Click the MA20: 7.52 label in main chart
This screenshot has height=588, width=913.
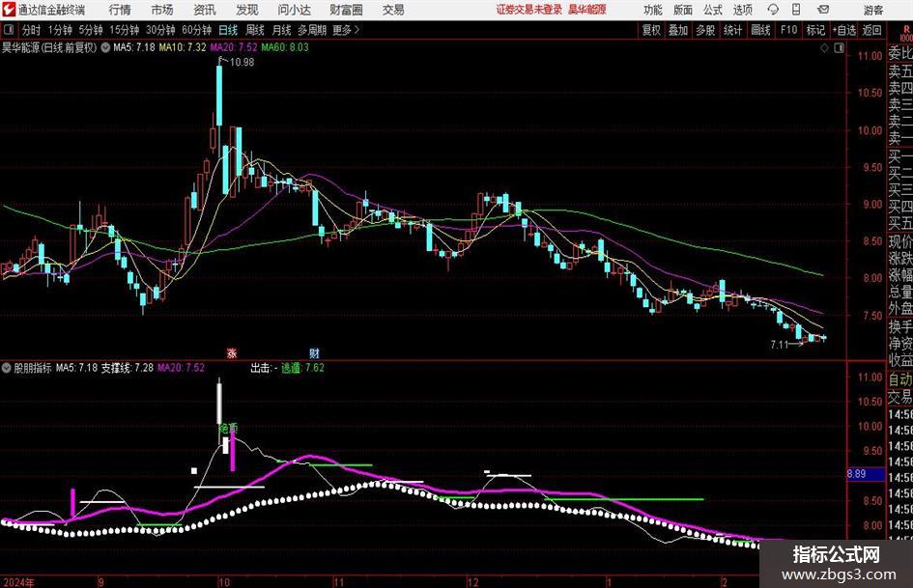[x=234, y=47]
